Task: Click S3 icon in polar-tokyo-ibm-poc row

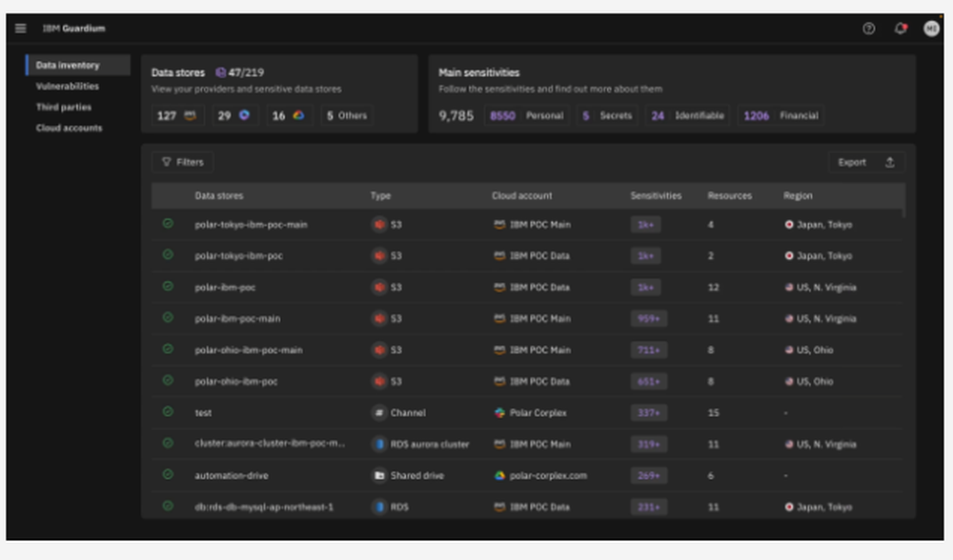Action: [x=379, y=255]
